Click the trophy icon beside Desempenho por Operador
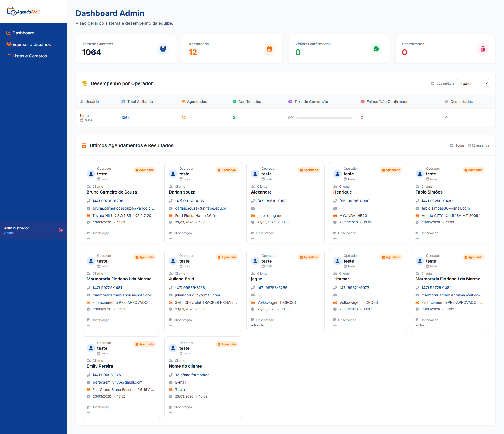Viewport: 504px width, 434px height. pos(85,83)
